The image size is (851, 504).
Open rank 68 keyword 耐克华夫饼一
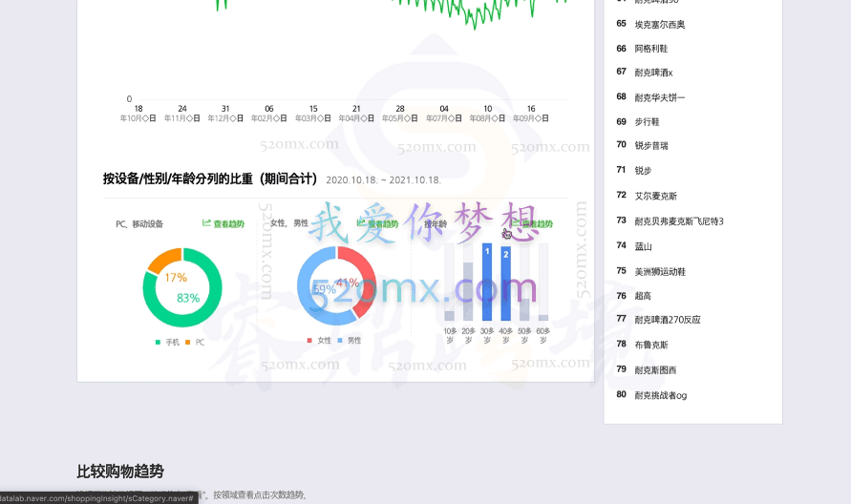click(660, 97)
